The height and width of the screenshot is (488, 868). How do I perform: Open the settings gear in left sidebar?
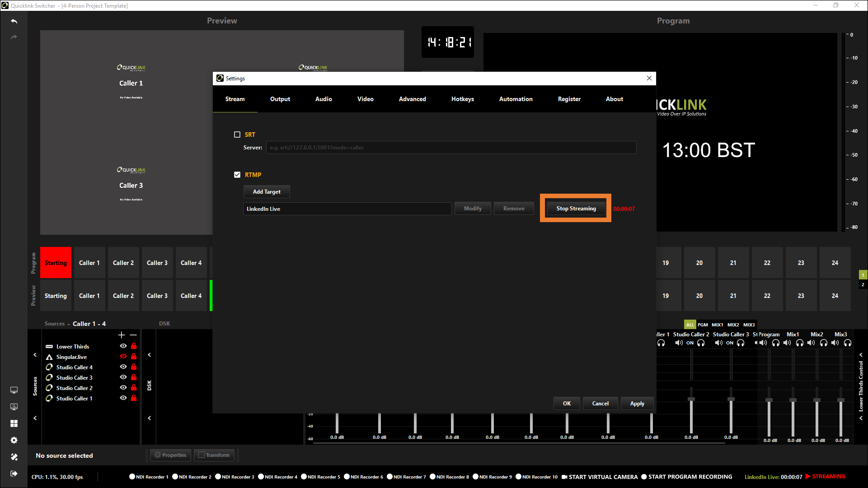[14, 440]
